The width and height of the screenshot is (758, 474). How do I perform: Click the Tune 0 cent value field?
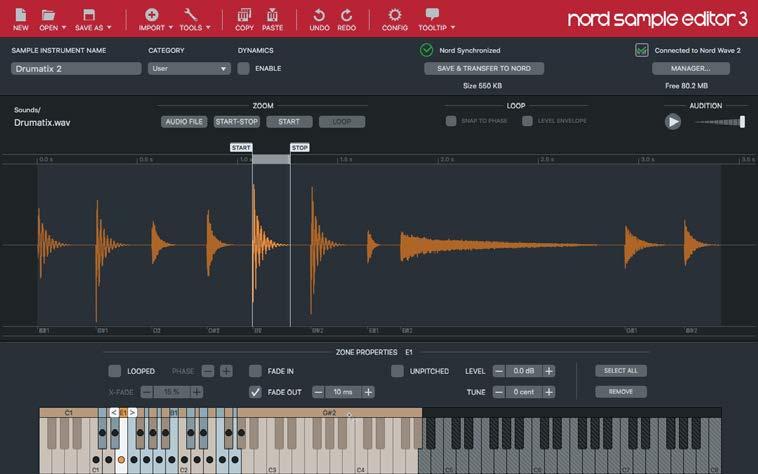[x=524, y=392]
